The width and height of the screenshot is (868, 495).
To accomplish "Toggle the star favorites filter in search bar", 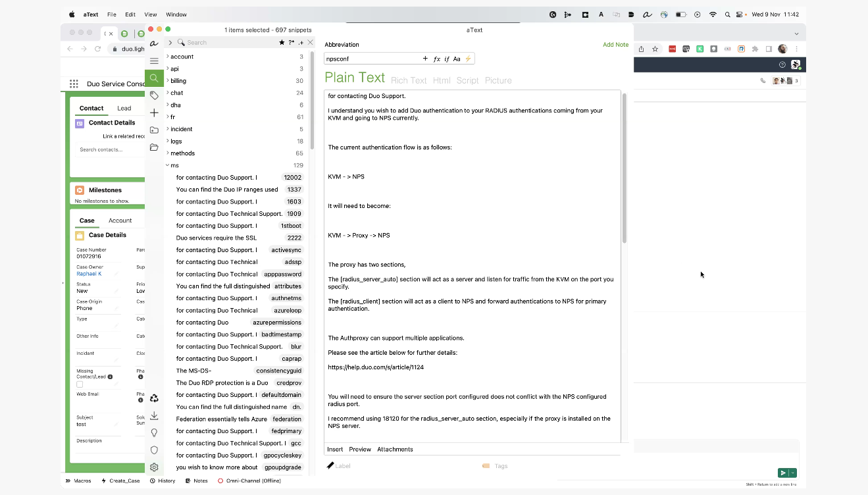I will point(282,42).
